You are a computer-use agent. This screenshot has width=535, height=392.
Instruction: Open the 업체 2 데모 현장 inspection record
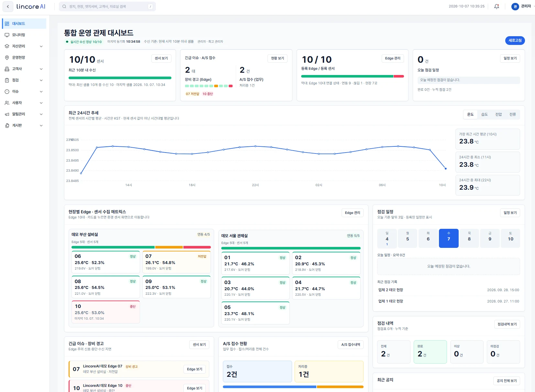point(449,290)
